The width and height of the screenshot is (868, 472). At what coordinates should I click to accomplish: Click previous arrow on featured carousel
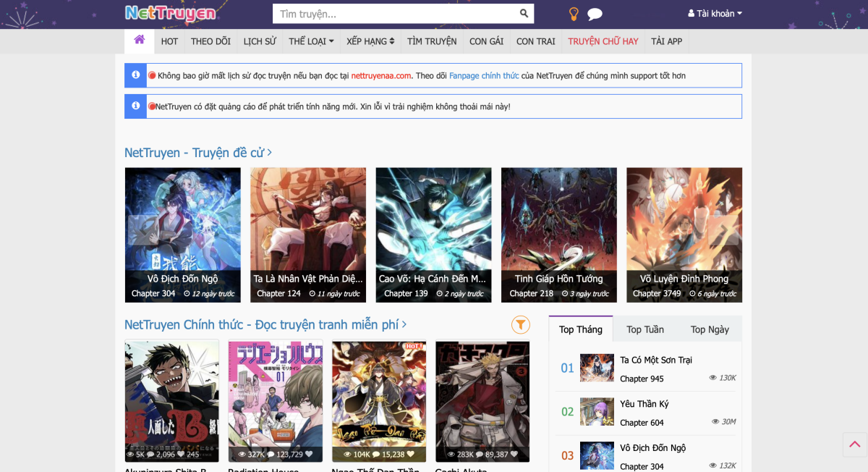(142, 231)
